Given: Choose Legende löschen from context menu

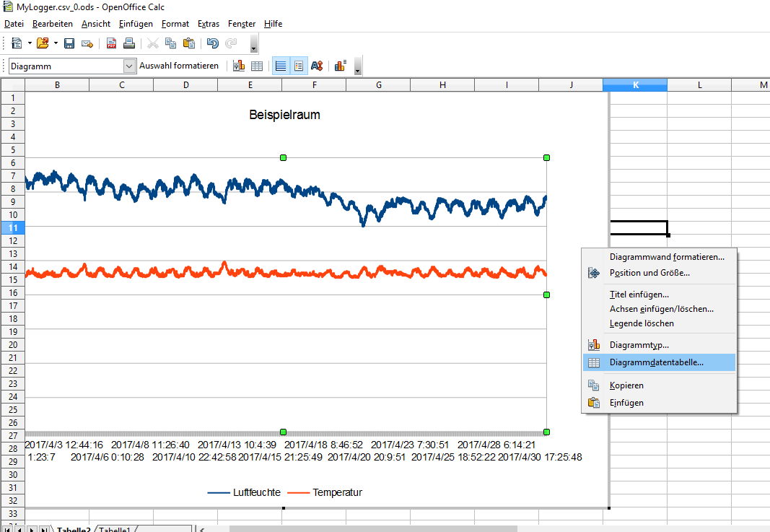Looking at the screenshot, I should point(642,323).
